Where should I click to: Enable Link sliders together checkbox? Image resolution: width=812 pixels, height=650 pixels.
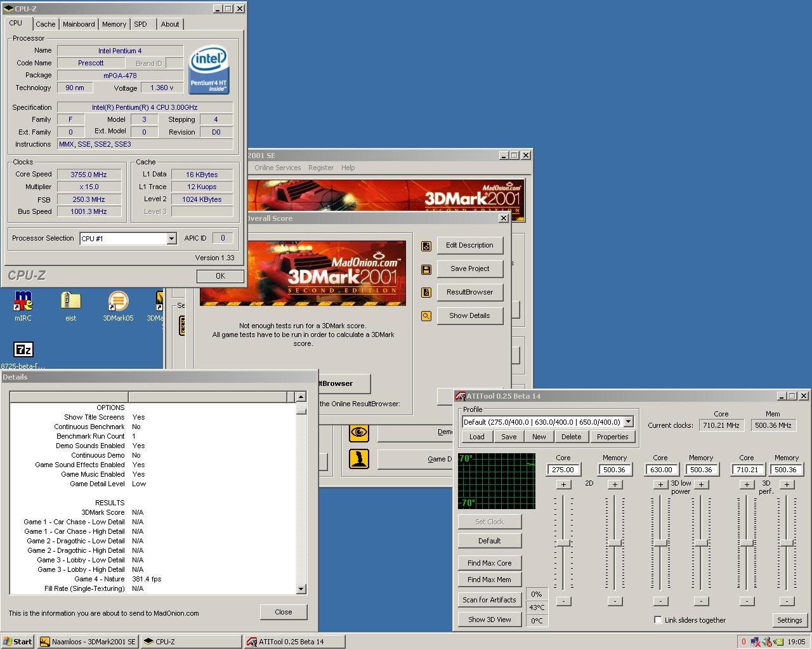pos(658,620)
